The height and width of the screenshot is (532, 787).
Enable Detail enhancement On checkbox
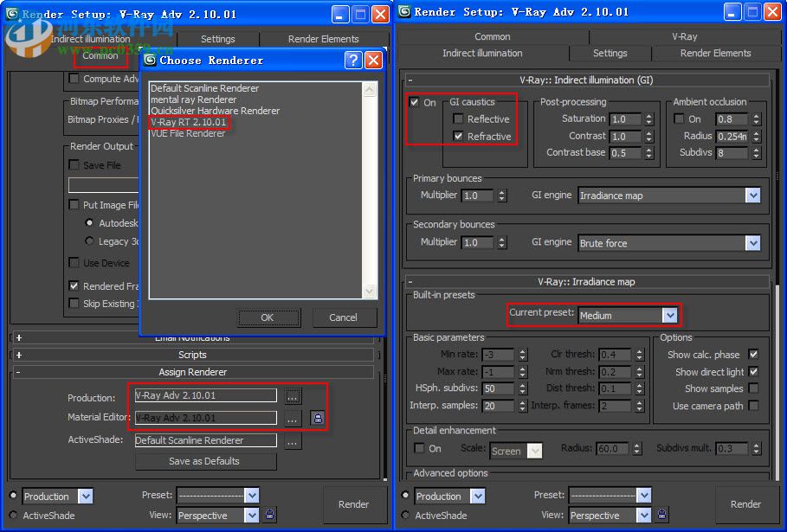point(419,448)
